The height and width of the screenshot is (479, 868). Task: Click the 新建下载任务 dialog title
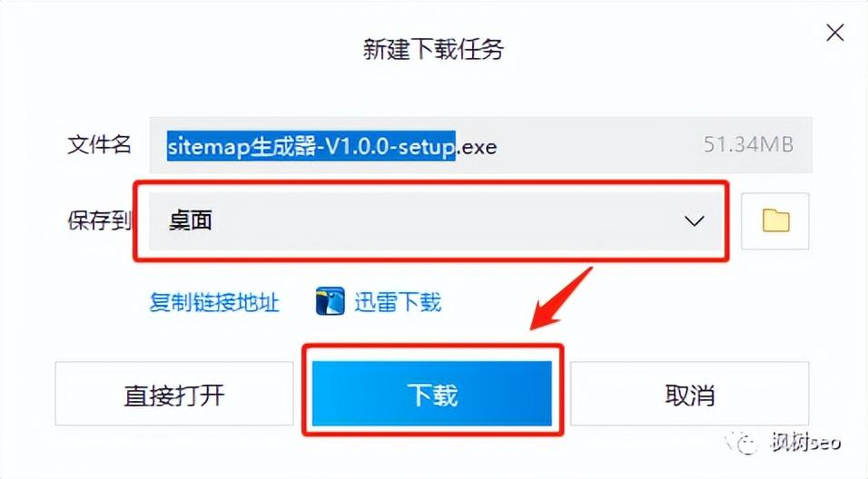click(x=433, y=49)
